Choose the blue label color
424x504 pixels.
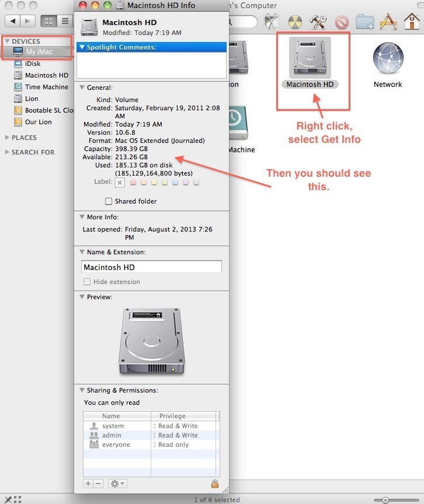point(175,183)
